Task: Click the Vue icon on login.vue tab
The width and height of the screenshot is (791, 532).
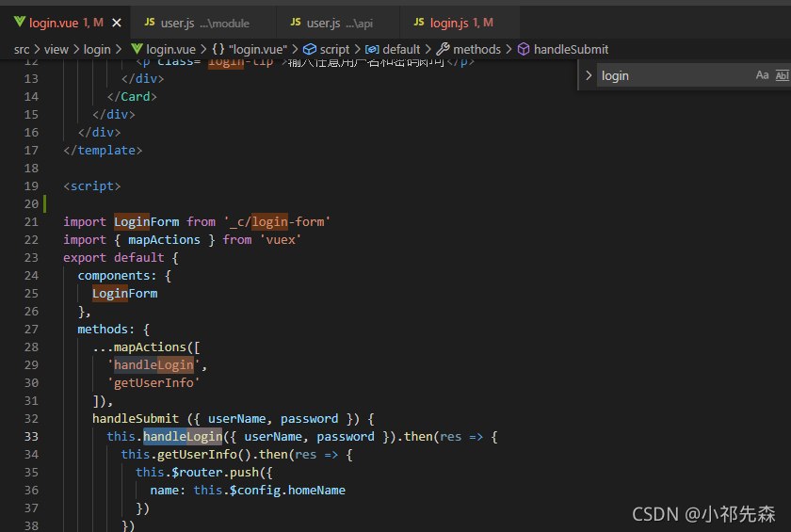Action: click(20, 22)
